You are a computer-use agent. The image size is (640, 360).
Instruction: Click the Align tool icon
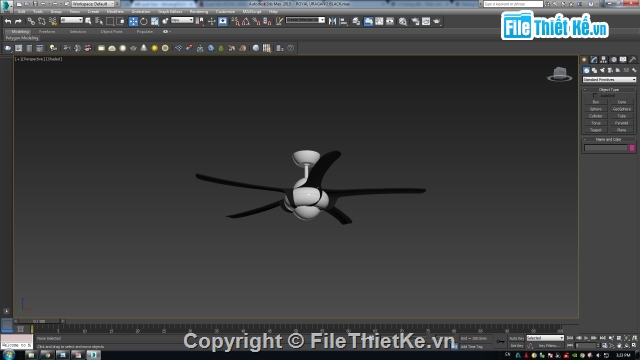(344, 21)
